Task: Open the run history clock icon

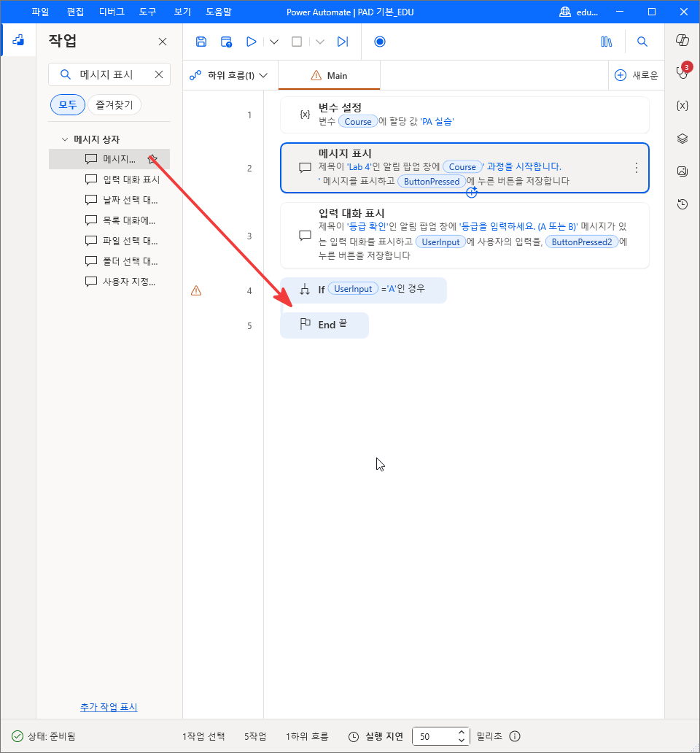Action: 682,204
